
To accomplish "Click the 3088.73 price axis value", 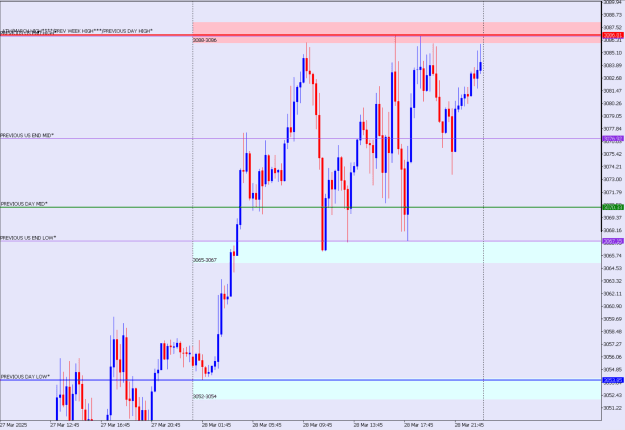I will pyautogui.click(x=613, y=15).
